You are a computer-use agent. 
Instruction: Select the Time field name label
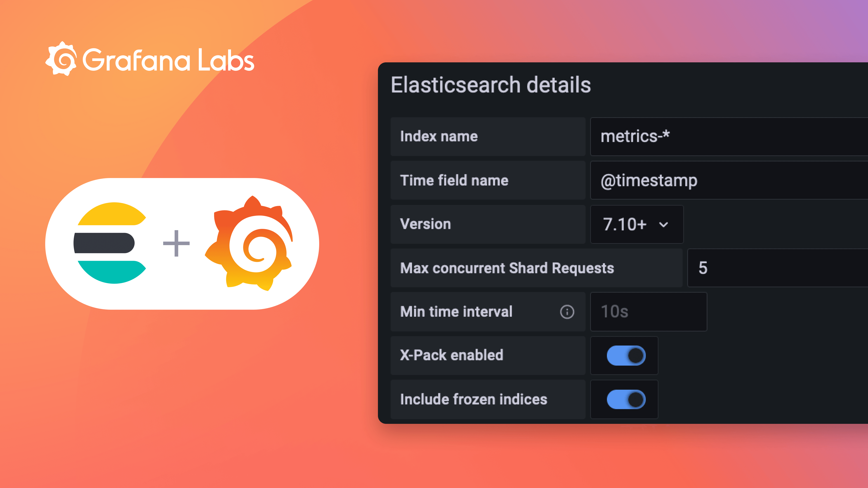[454, 180]
